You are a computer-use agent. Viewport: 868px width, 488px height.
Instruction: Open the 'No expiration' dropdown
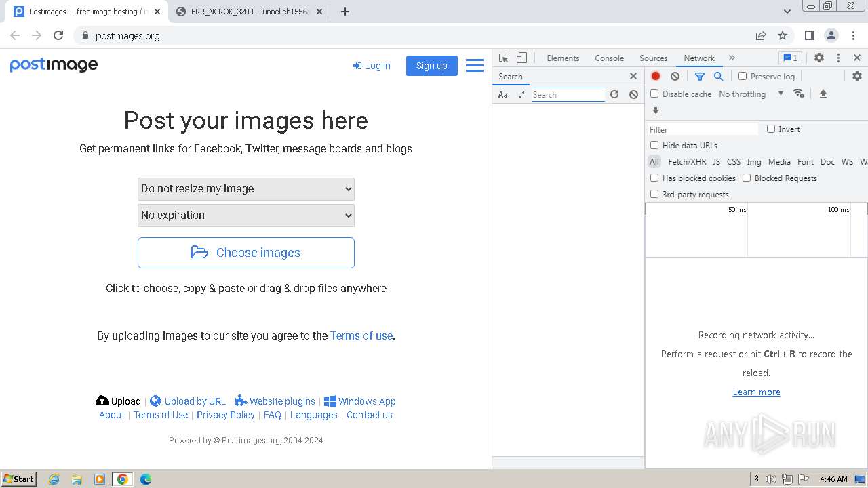coord(246,216)
